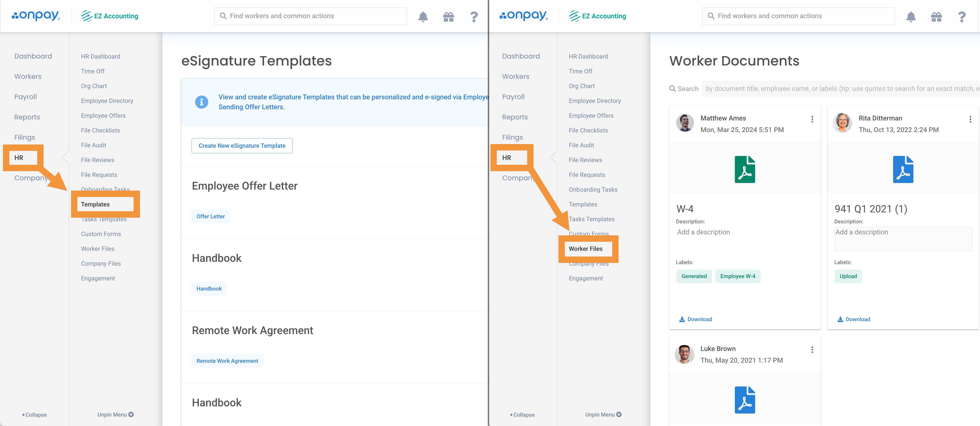The height and width of the screenshot is (426, 980).
Task: Open notifications bell in right window
Action: (x=911, y=17)
